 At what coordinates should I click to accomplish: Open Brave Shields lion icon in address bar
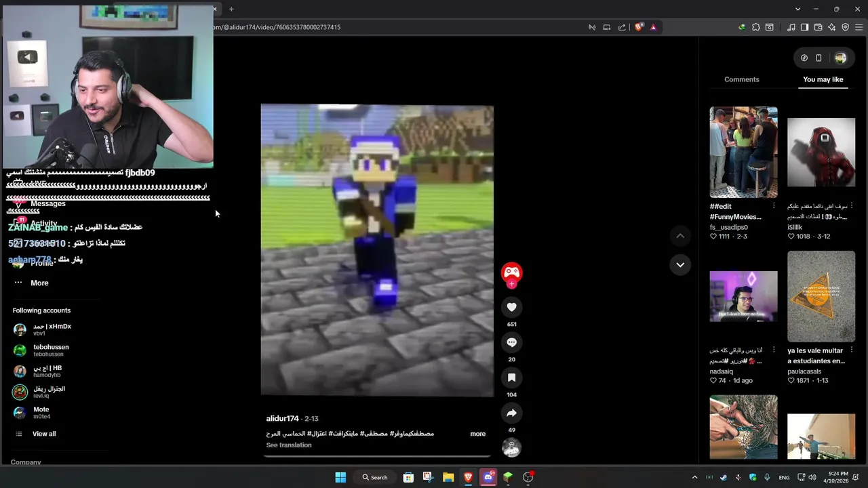(x=638, y=27)
